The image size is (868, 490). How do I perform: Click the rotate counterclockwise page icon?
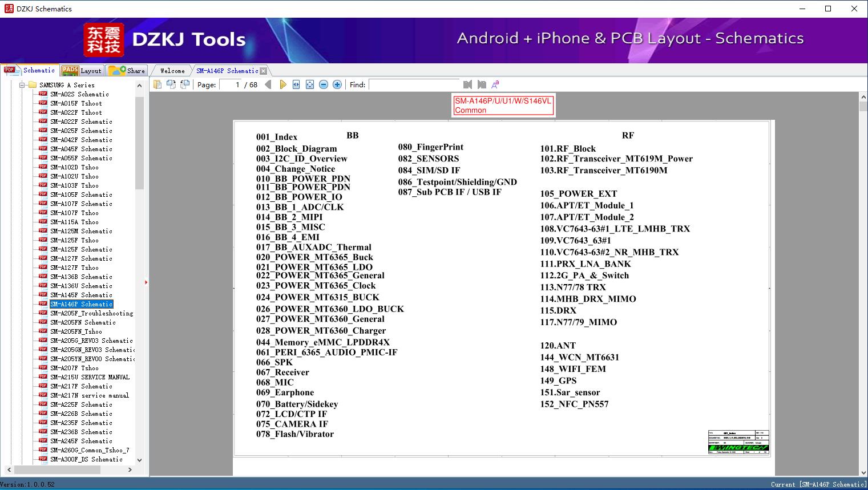coord(171,84)
